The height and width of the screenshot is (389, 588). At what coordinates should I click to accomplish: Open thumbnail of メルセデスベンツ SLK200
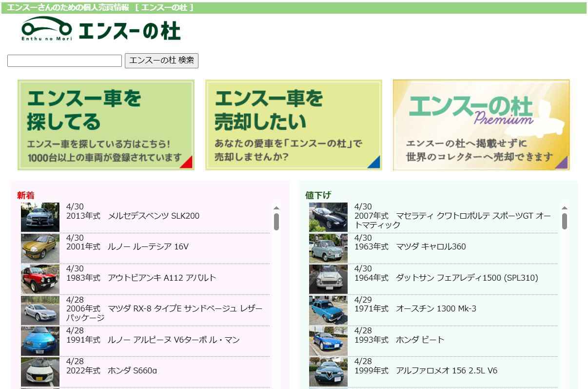click(x=40, y=217)
